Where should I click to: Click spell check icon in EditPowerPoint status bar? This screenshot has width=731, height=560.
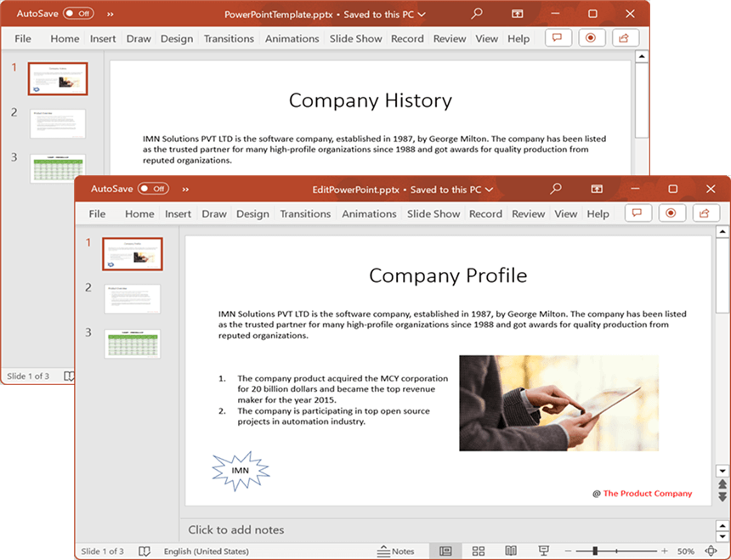[x=144, y=552]
